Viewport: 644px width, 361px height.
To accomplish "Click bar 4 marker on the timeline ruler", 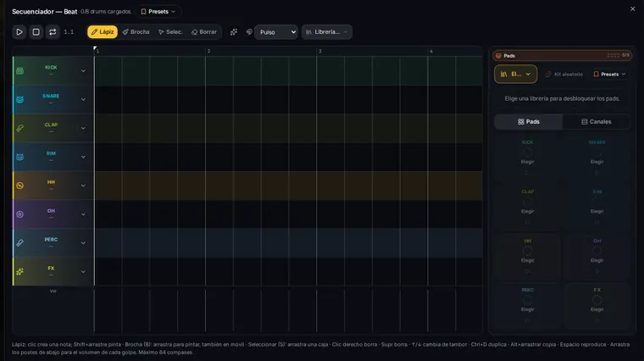I will pyautogui.click(x=430, y=52).
